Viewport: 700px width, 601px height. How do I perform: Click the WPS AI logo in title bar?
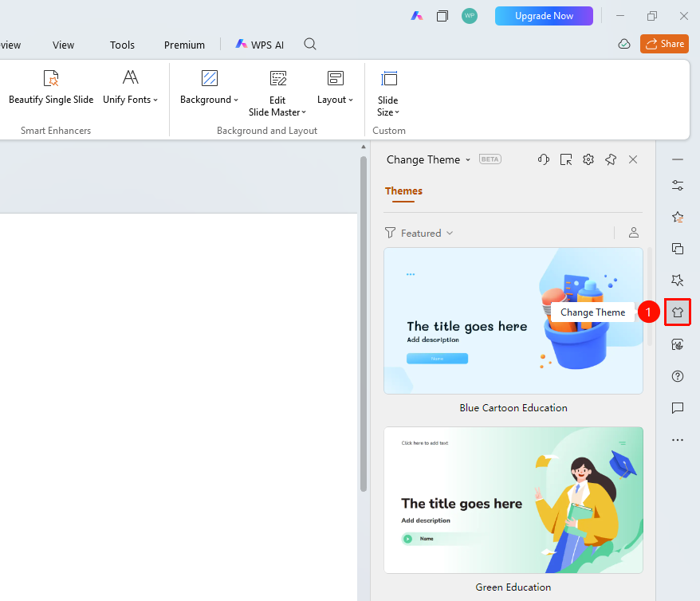(x=416, y=16)
